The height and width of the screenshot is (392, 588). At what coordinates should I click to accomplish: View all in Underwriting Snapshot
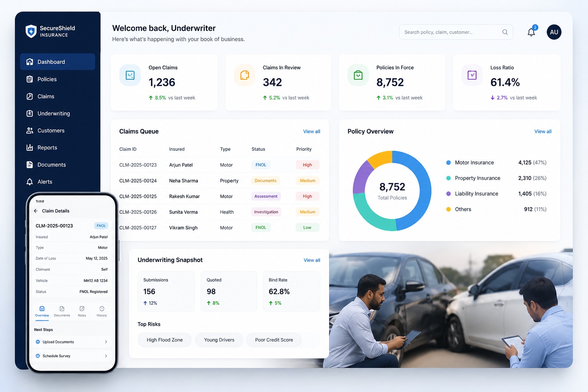coord(312,260)
